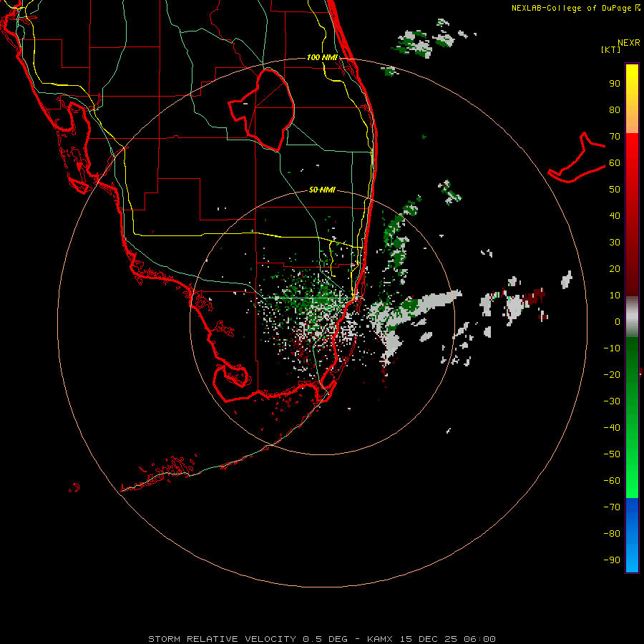Select the "50 NMI" range ring label
Viewport: 644px width, 644px height.
coord(322,190)
